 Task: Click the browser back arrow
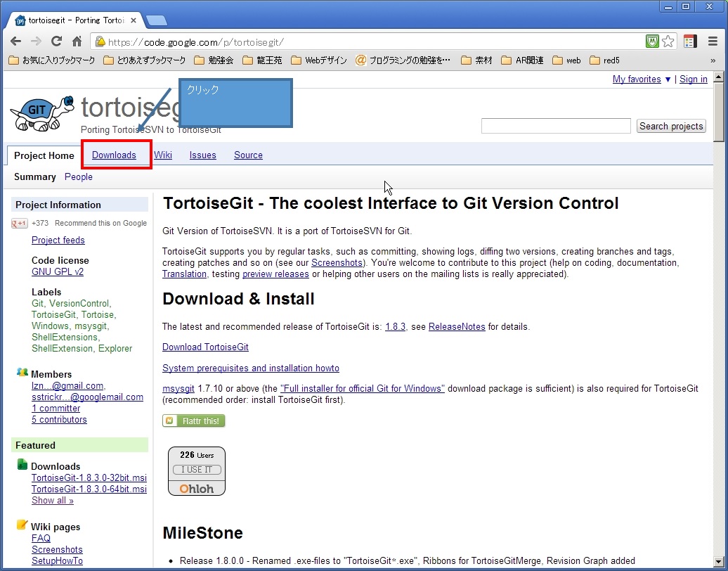[x=15, y=41]
